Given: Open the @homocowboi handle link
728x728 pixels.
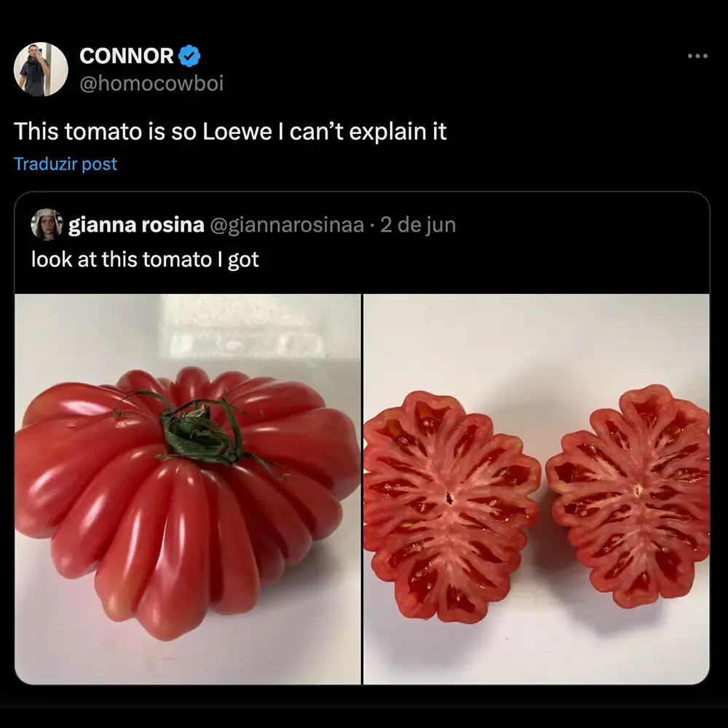Looking at the screenshot, I should [x=151, y=84].
